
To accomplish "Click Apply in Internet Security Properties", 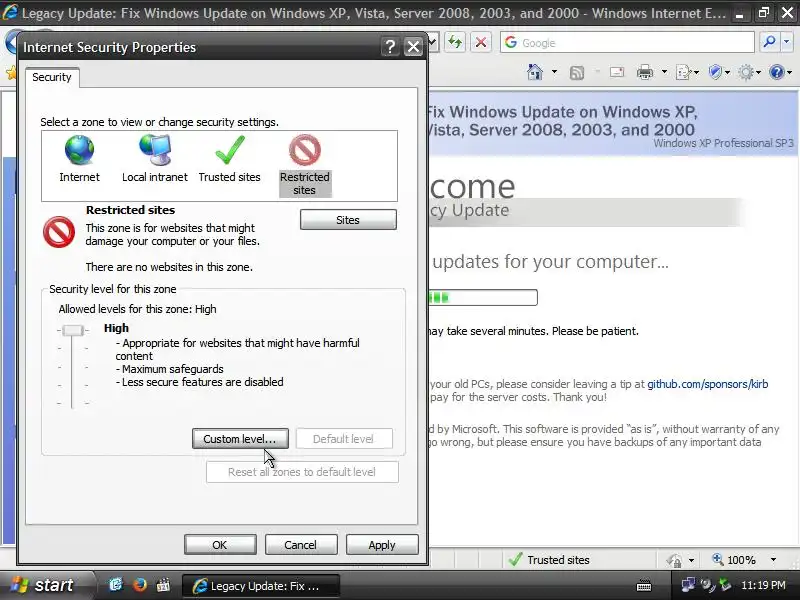I will (382, 545).
